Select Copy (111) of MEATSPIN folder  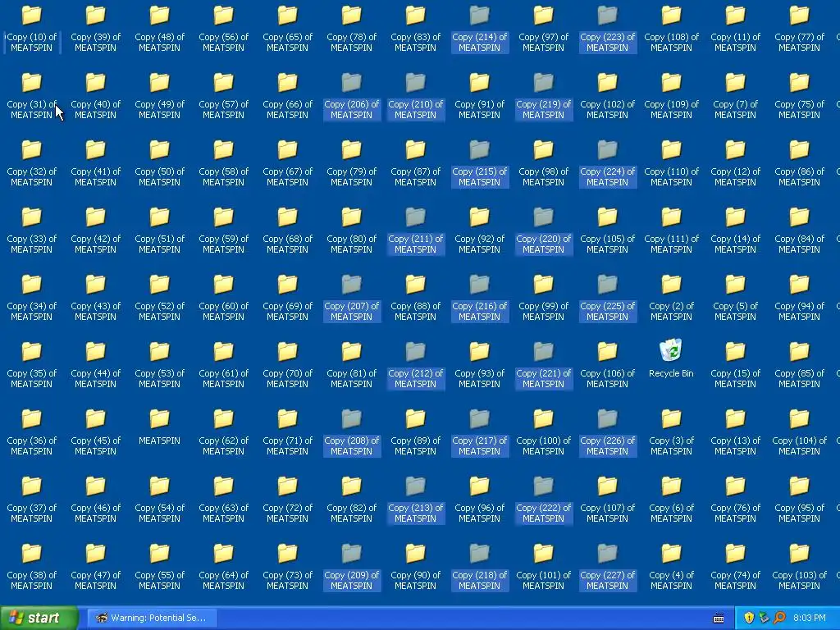pyautogui.click(x=671, y=230)
